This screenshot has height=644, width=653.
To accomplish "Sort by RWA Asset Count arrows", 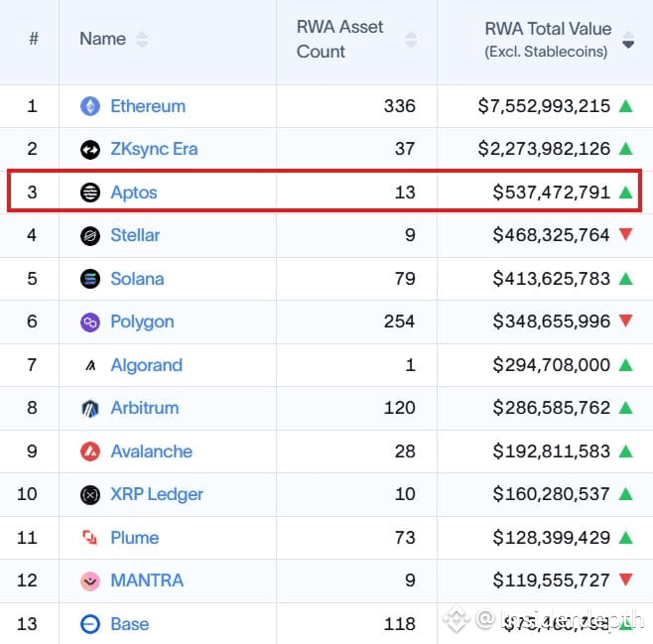I will pyautogui.click(x=411, y=39).
